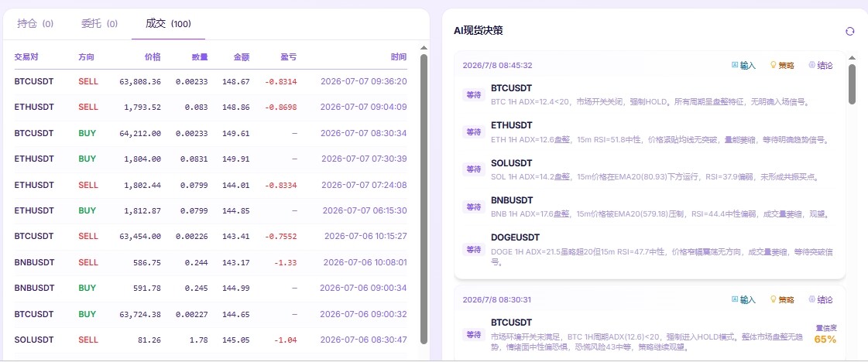Click the trade list scrollbar up arrow
The image size is (868, 362).
[x=424, y=48]
